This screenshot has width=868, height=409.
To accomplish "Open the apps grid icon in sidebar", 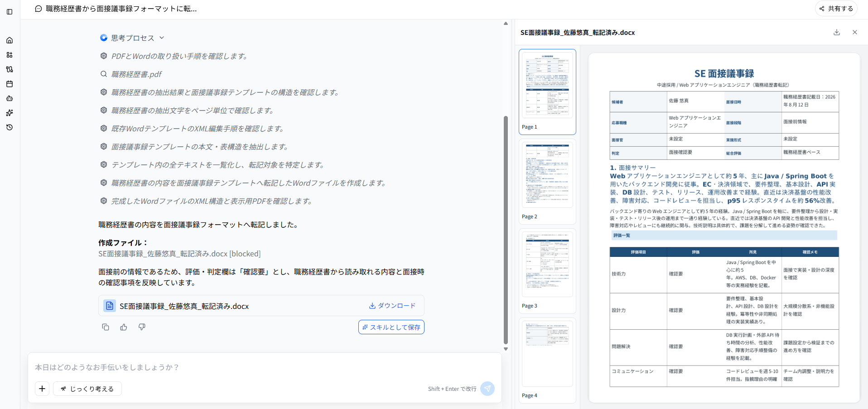I will coord(10,55).
